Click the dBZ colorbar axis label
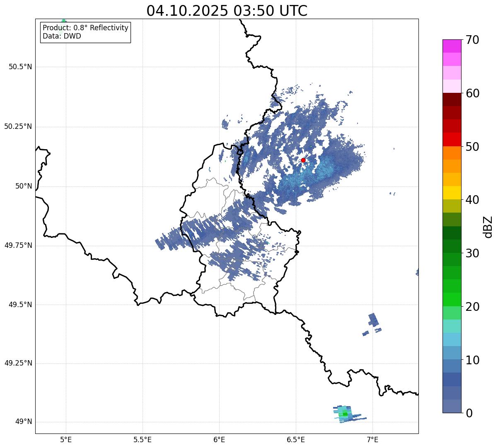The height and width of the screenshot is (448, 498). tap(488, 226)
